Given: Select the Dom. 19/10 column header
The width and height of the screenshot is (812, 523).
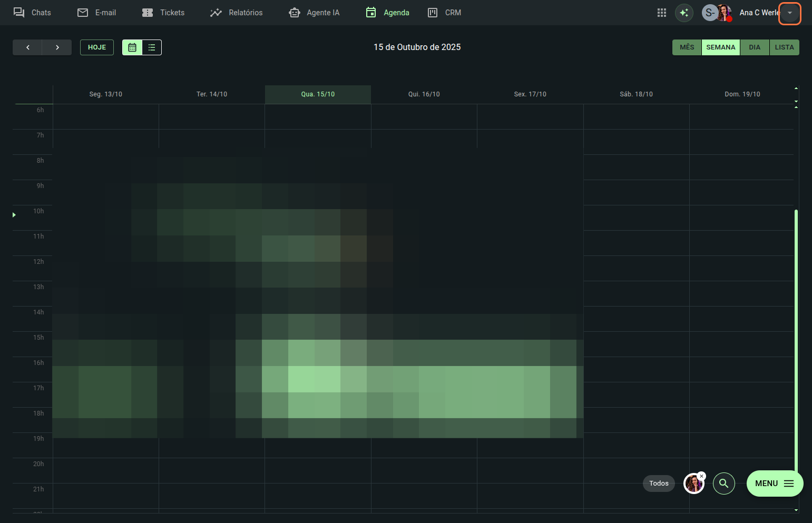Looking at the screenshot, I should (742, 94).
